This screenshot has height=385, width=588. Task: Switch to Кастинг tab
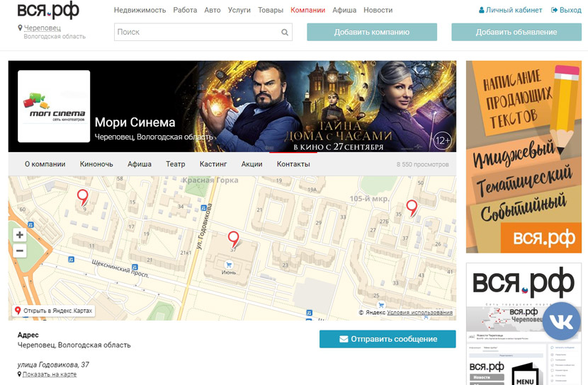(213, 164)
